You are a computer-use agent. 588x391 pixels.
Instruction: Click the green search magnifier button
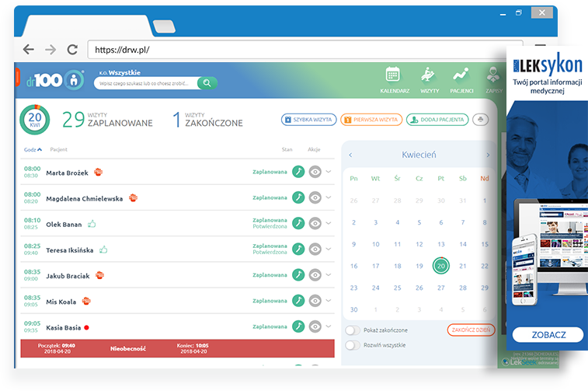click(x=207, y=82)
